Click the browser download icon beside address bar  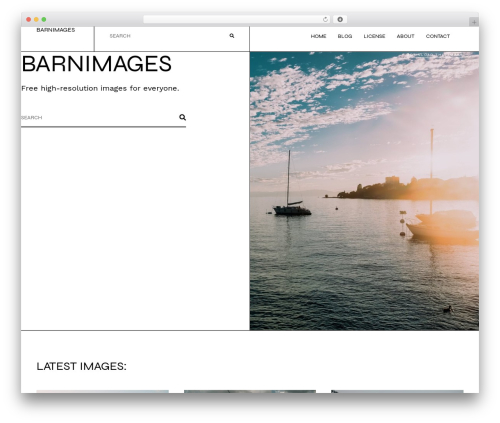[340, 20]
